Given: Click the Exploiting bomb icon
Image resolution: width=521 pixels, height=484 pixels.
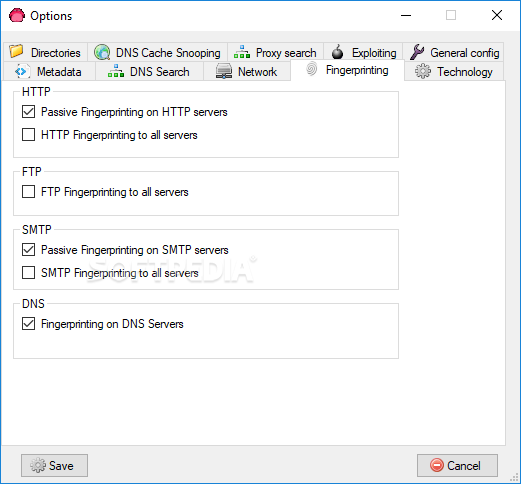Looking at the screenshot, I should pos(338,52).
